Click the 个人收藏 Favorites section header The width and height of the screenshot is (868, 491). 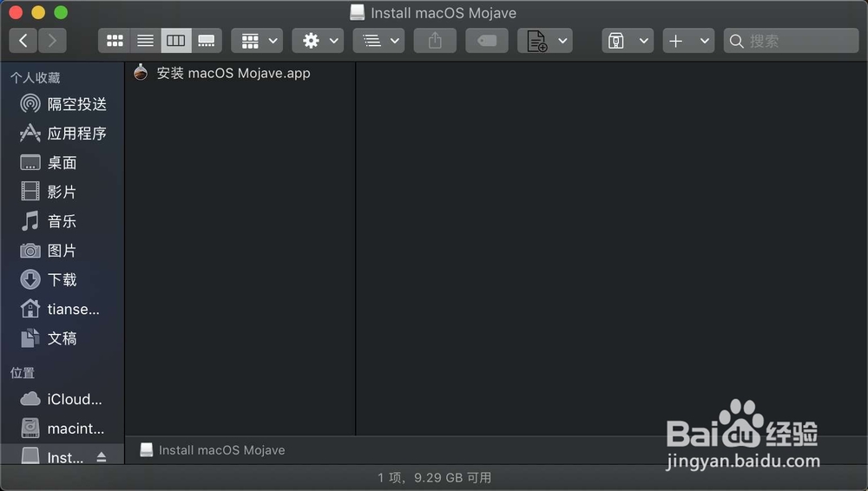pos(36,77)
